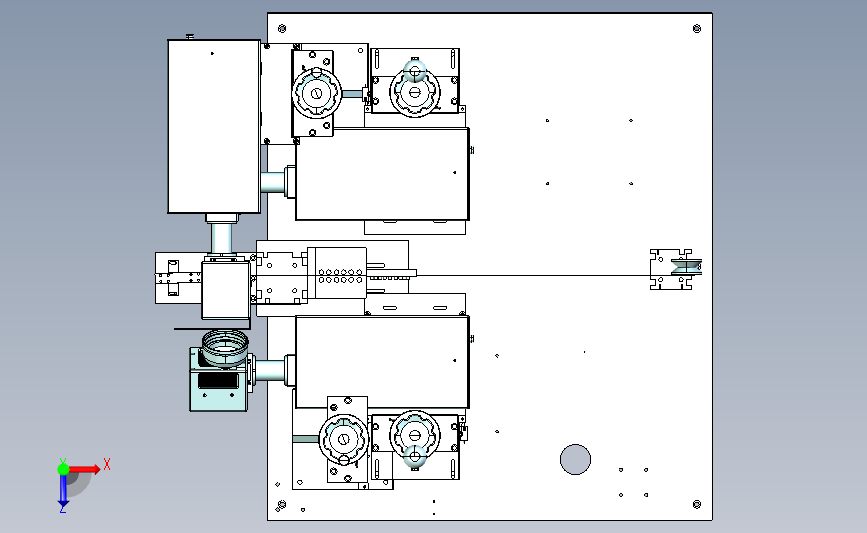Select the perforated block with two rows of holes
The height and width of the screenshot is (533, 867).
click(x=337, y=273)
